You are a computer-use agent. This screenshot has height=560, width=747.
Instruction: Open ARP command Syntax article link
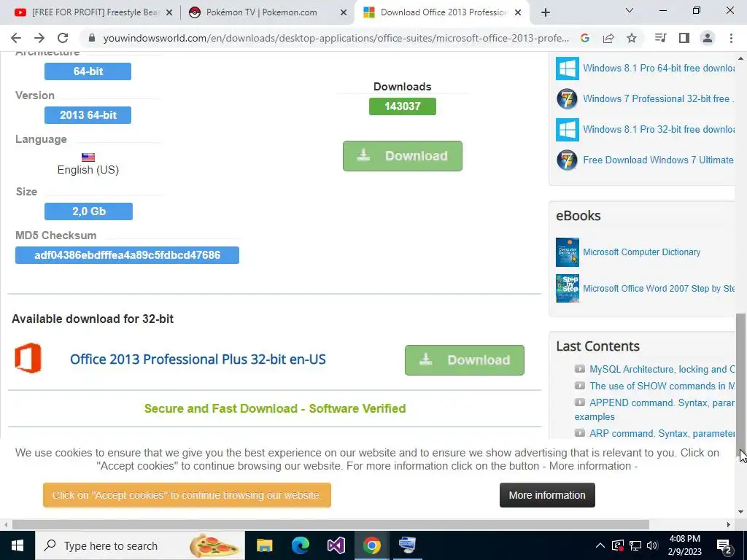click(x=662, y=434)
